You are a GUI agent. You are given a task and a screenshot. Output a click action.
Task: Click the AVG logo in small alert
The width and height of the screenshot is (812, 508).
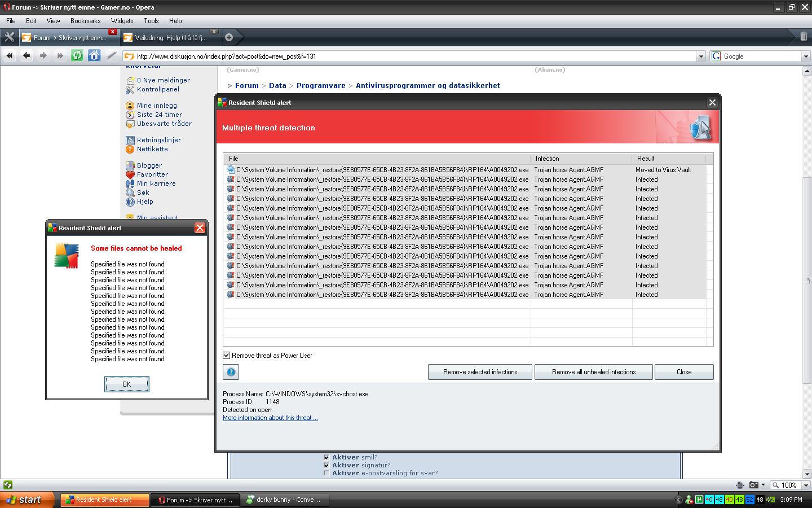(67, 256)
